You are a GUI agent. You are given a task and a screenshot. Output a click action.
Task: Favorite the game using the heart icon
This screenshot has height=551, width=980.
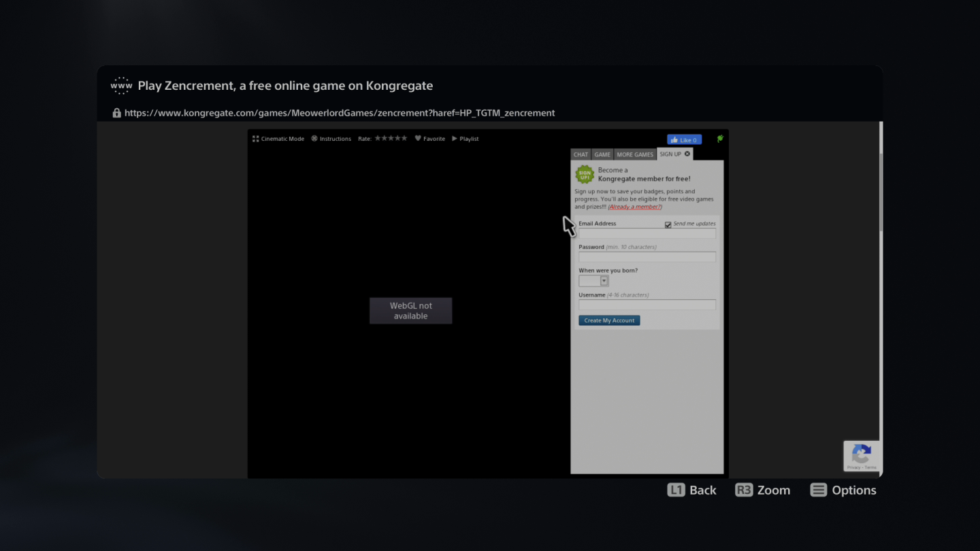pyautogui.click(x=416, y=138)
